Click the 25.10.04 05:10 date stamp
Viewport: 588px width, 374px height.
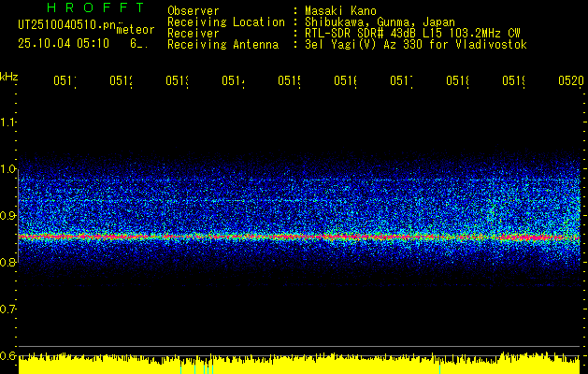(x=63, y=43)
